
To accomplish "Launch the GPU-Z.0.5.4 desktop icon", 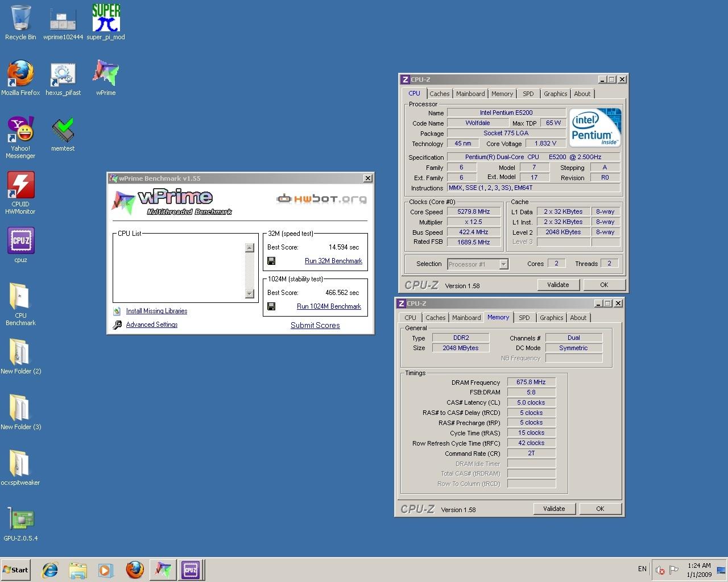I will 20,524.
